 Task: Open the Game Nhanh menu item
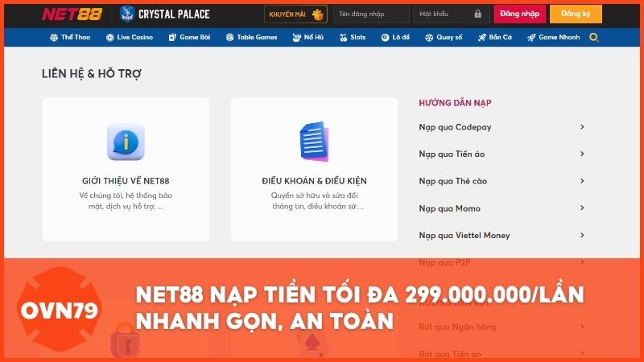pos(554,37)
